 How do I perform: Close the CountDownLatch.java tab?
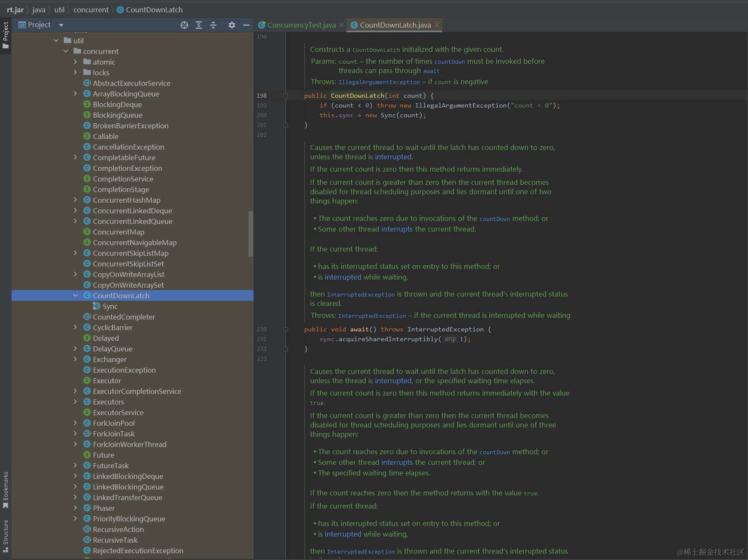click(x=437, y=25)
